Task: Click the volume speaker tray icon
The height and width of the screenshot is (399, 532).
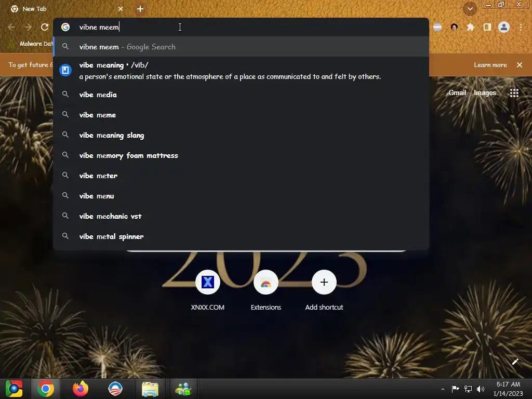Action: [x=481, y=389]
